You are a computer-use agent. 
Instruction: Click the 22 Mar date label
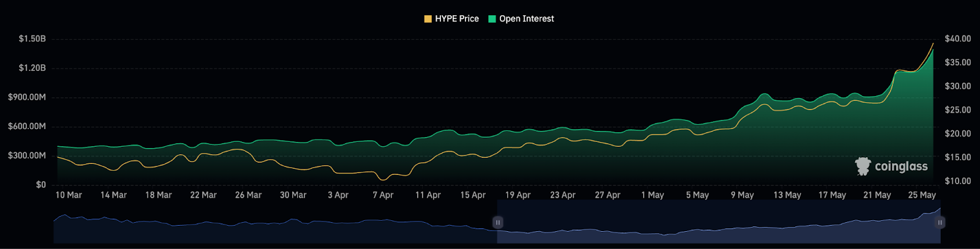pyautogui.click(x=203, y=195)
